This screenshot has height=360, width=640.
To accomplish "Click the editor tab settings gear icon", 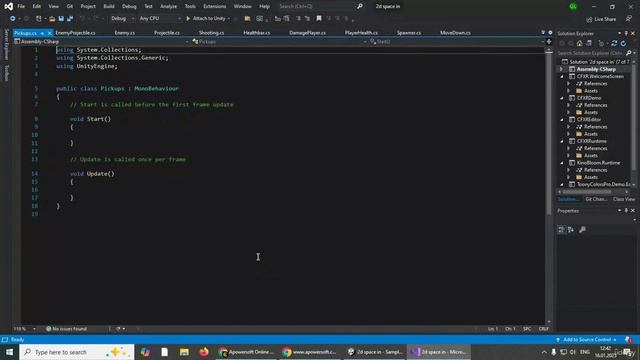I will [x=550, y=33].
